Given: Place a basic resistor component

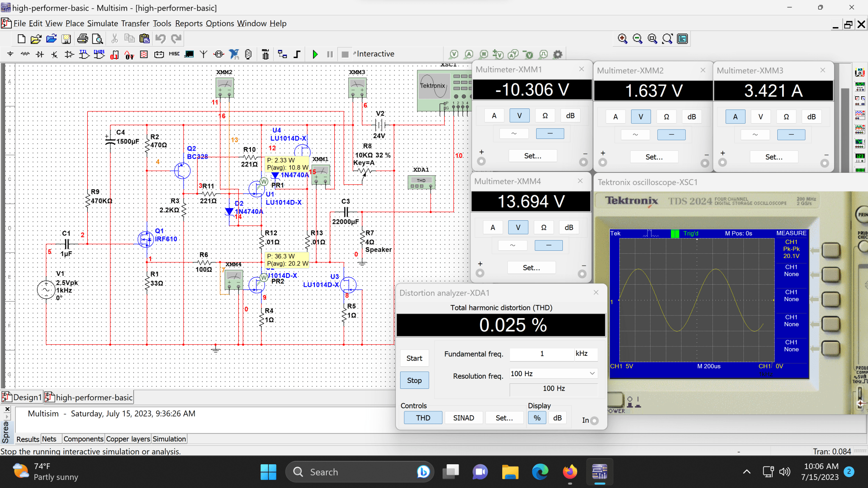Looking at the screenshot, I should [x=25, y=54].
